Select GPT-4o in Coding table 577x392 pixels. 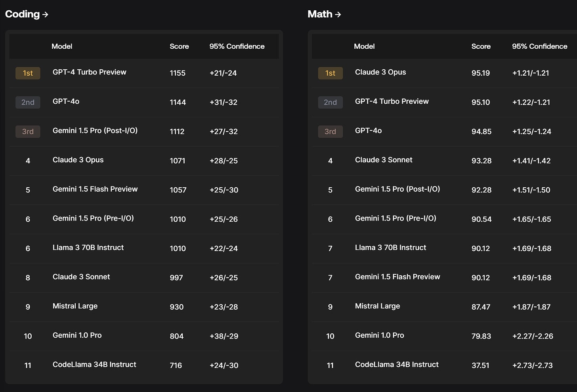(66, 101)
